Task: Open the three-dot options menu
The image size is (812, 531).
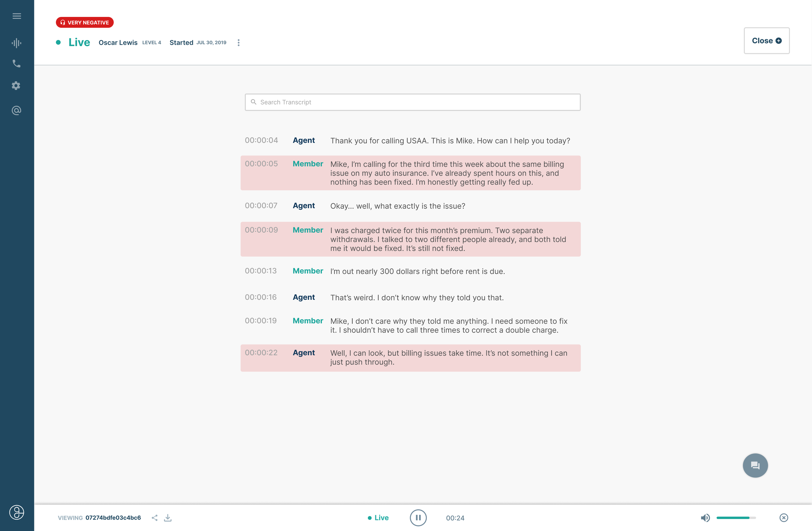Action: tap(238, 43)
